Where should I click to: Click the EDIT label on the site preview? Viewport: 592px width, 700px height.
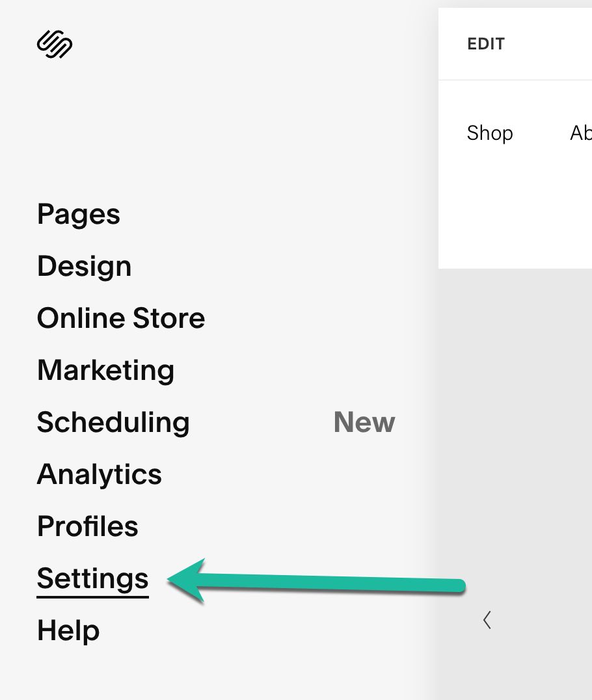point(485,44)
